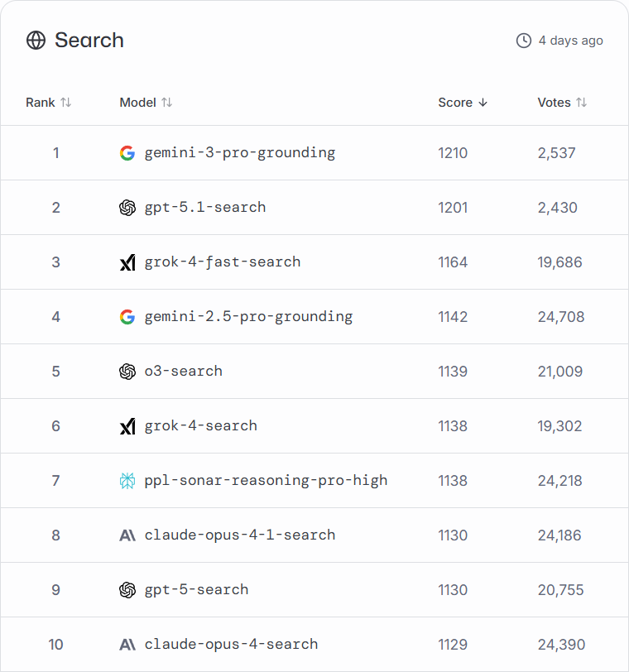Toggle the Score column sort direction

(x=463, y=103)
